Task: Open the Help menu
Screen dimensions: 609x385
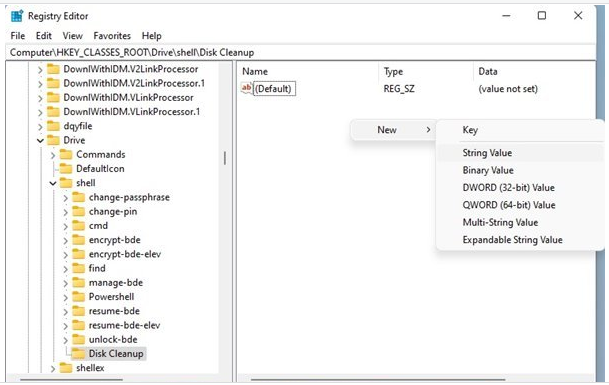Action: point(151,36)
